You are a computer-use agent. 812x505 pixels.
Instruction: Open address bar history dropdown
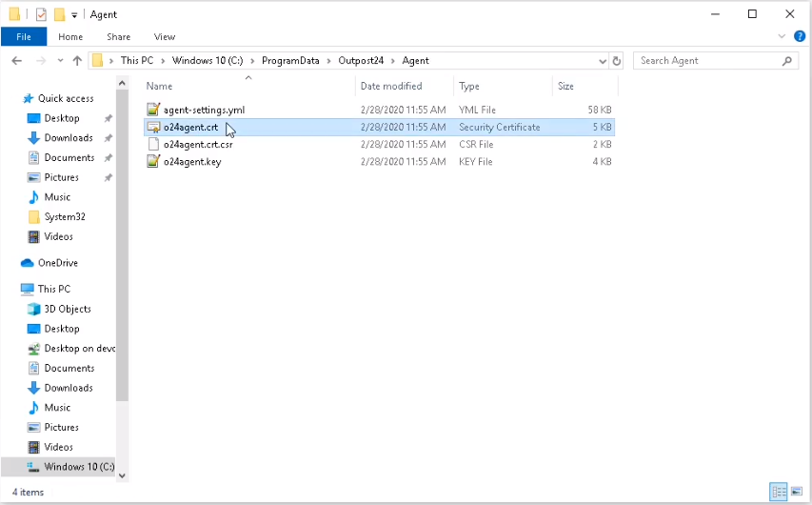pyautogui.click(x=602, y=61)
